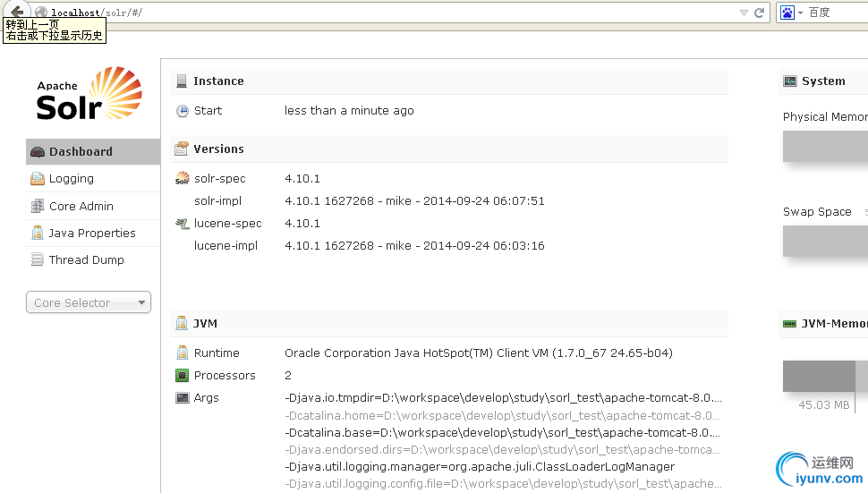Click the Versions section icon
This screenshot has width=868, height=493.
182,149
